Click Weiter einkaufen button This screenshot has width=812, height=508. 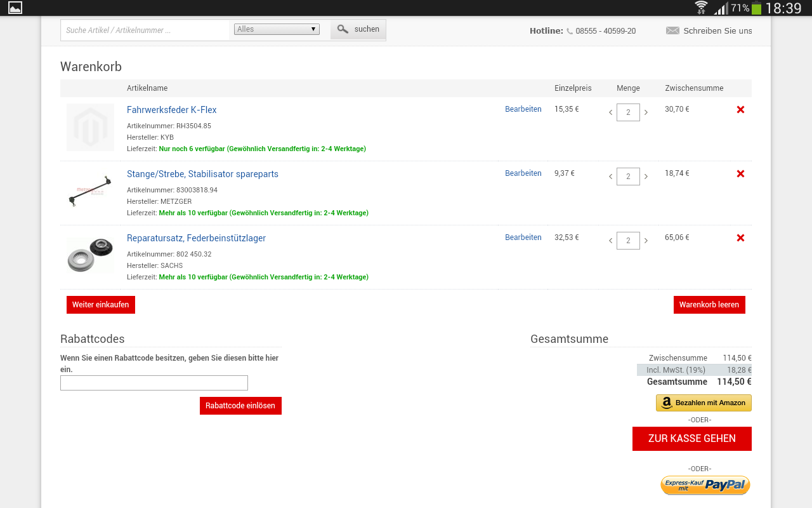101,305
